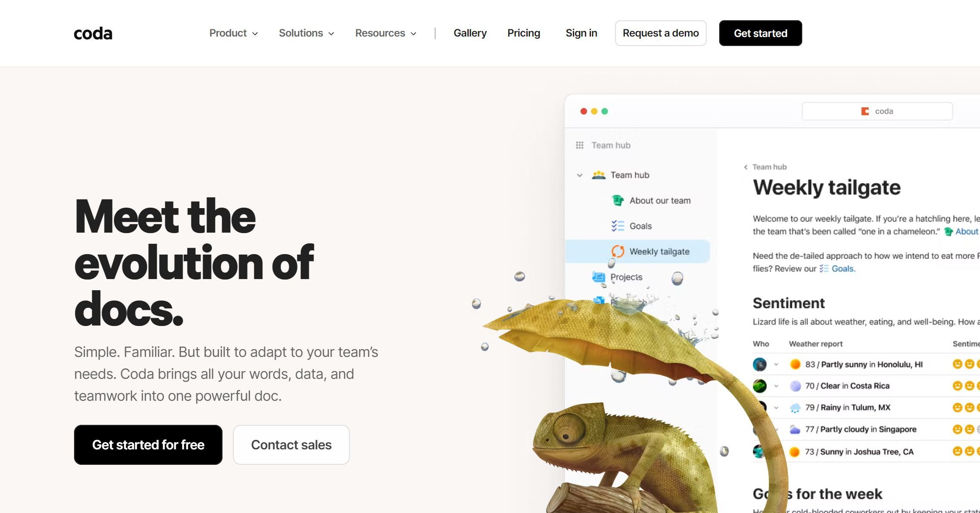This screenshot has height=513, width=980.
Task: Click the Goals page icon
Action: click(616, 225)
